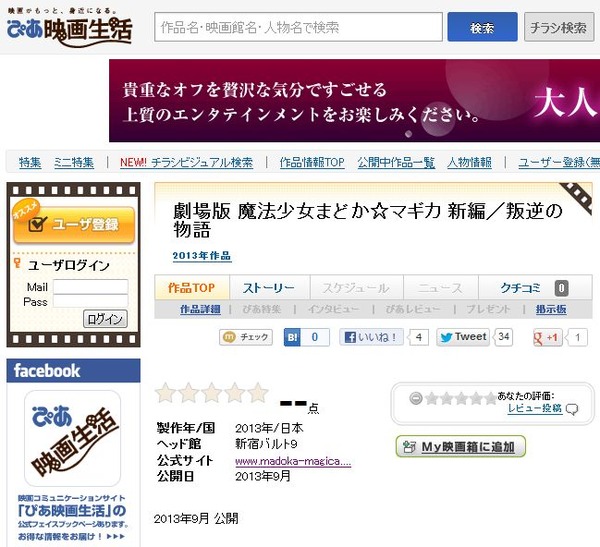Select the 作品TOP tab
600x547 pixels.
(192, 287)
